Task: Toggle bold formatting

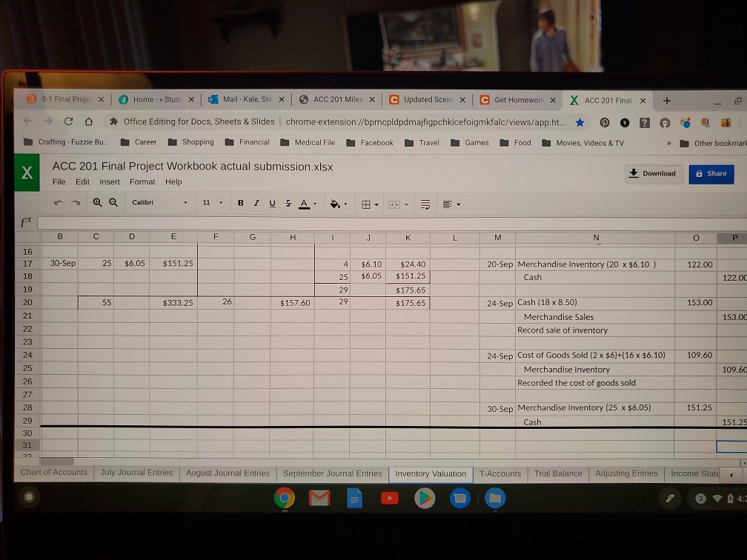Action: click(x=241, y=203)
